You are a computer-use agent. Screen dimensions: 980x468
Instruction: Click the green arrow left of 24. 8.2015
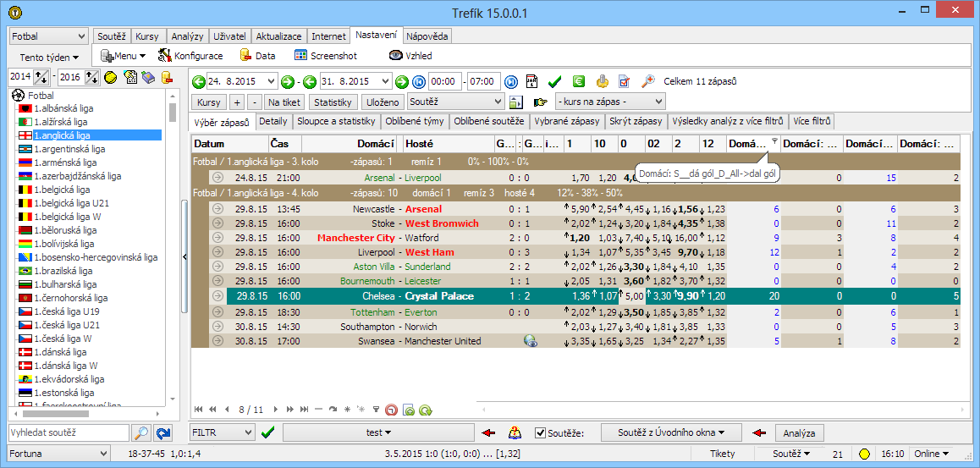click(199, 82)
